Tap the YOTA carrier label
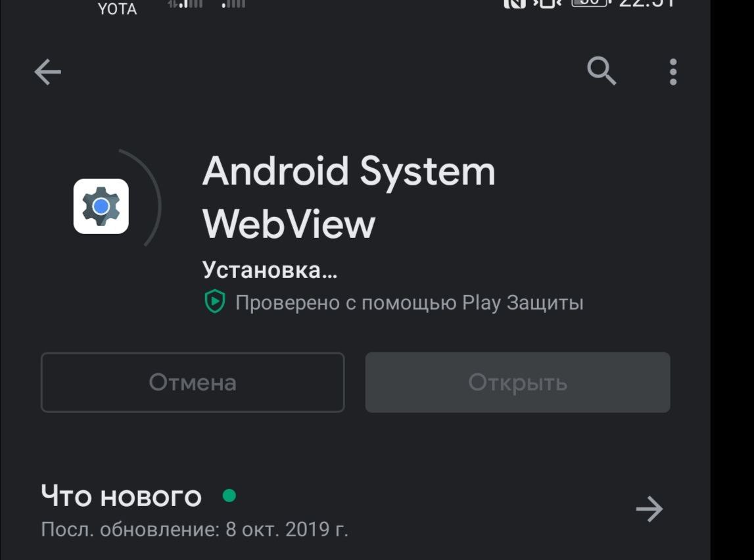 tap(117, 9)
